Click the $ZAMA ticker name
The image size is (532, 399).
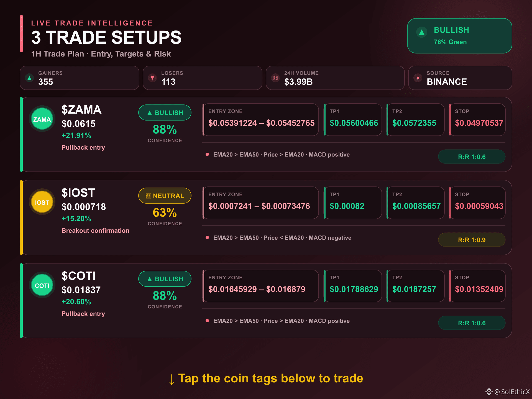81,110
